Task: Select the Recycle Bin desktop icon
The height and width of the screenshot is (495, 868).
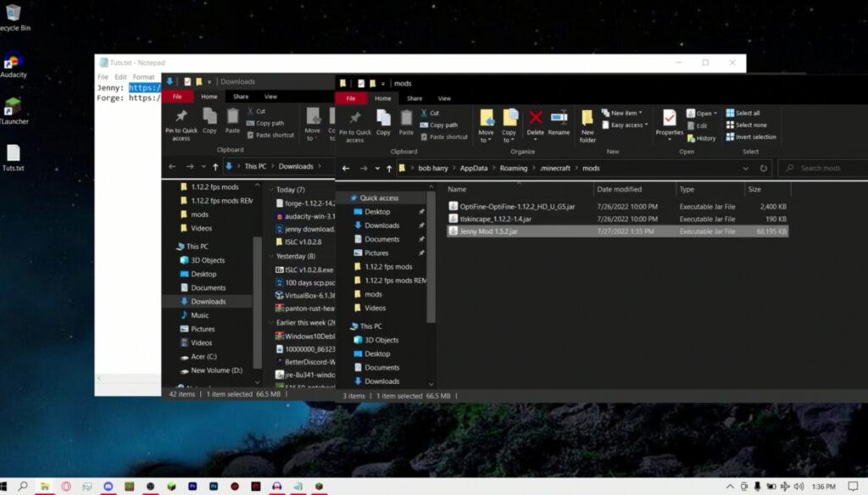Action: click(14, 18)
